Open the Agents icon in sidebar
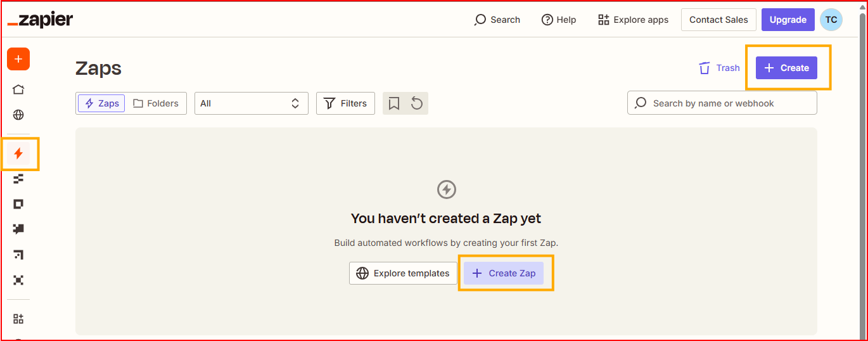This screenshot has width=868, height=341. click(x=18, y=280)
